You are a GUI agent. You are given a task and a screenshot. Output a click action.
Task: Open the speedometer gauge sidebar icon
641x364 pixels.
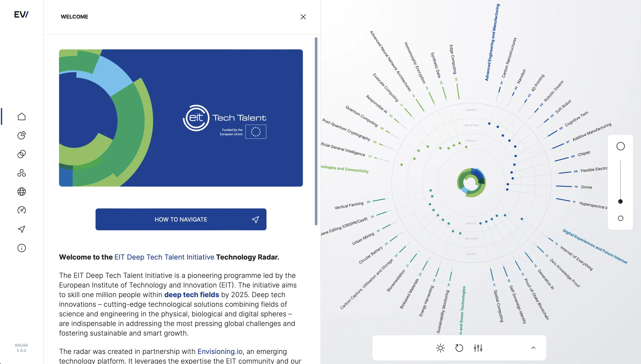pyautogui.click(x=21, y=210)
